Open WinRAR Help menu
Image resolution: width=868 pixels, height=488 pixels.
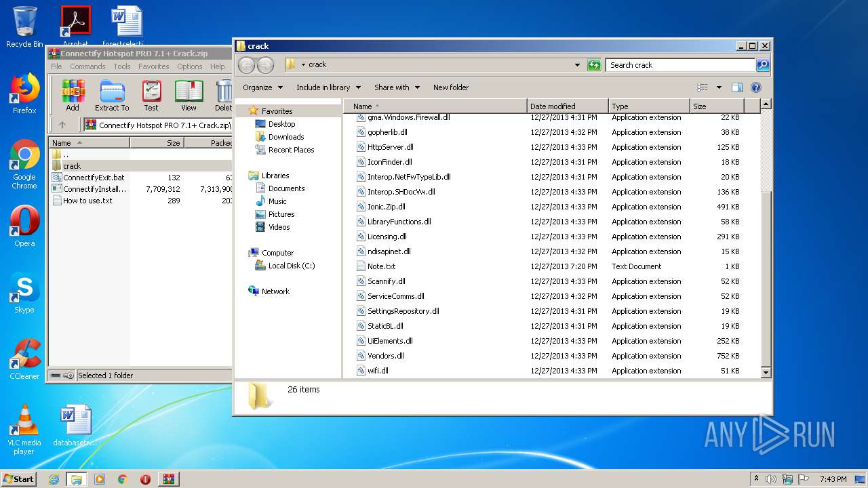click(x=218, y=66)
